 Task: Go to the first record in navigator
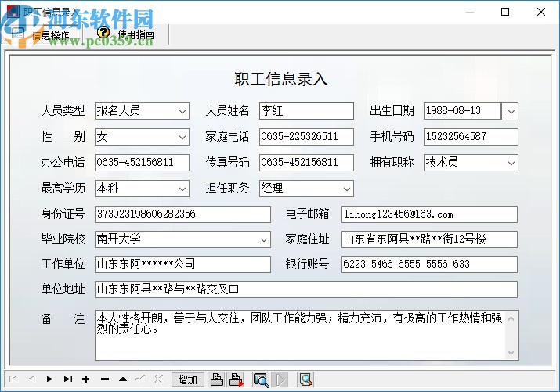coord(14,379)
